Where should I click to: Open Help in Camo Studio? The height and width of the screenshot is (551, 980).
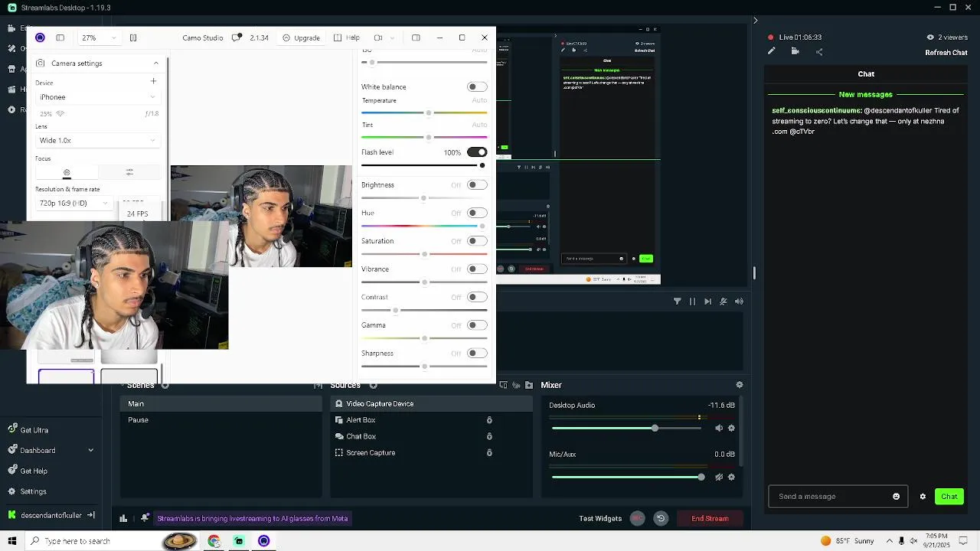[x=346, y=37]
